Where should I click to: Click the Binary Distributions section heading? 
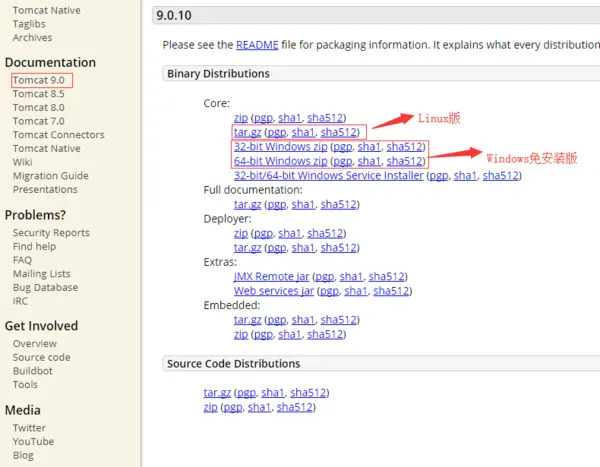[x=218, y=73]
